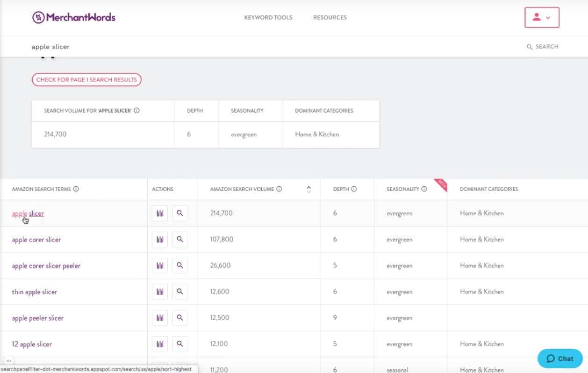Click the Search button with magnifier
Screen dimensions: 588x373
coord(542,47)
